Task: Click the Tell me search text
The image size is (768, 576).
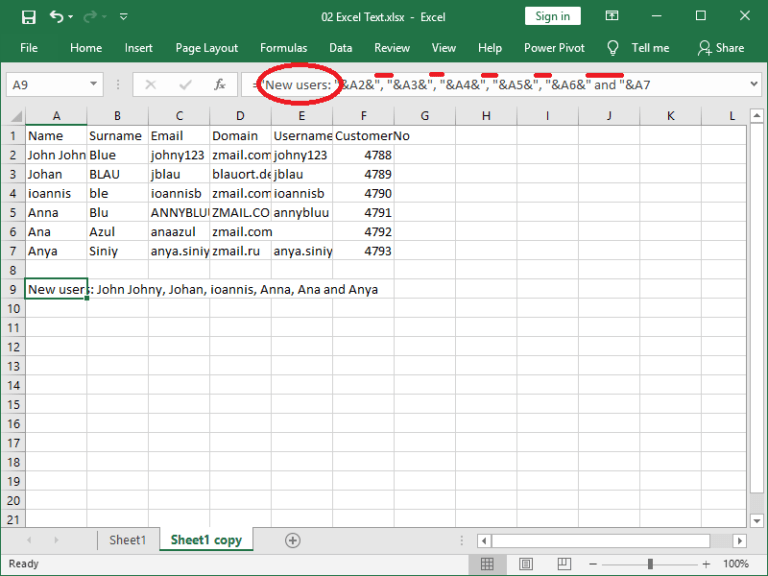Action: (650, 48)
